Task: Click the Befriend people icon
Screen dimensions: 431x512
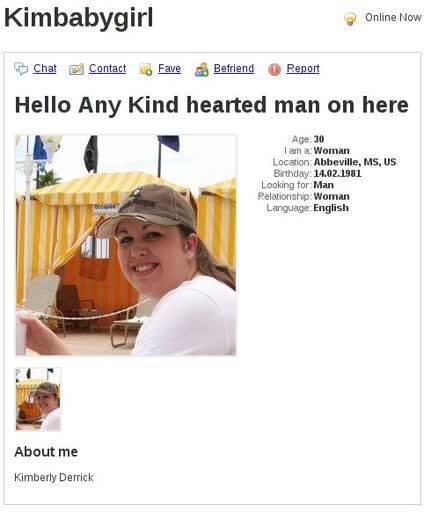Action: (201, 69)
